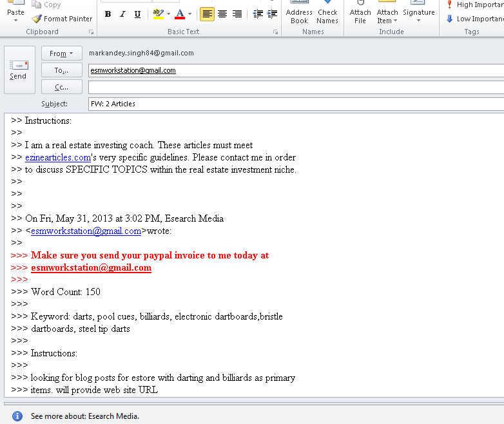
Task: Open Address Book
Action: click(x=299, y=13)
